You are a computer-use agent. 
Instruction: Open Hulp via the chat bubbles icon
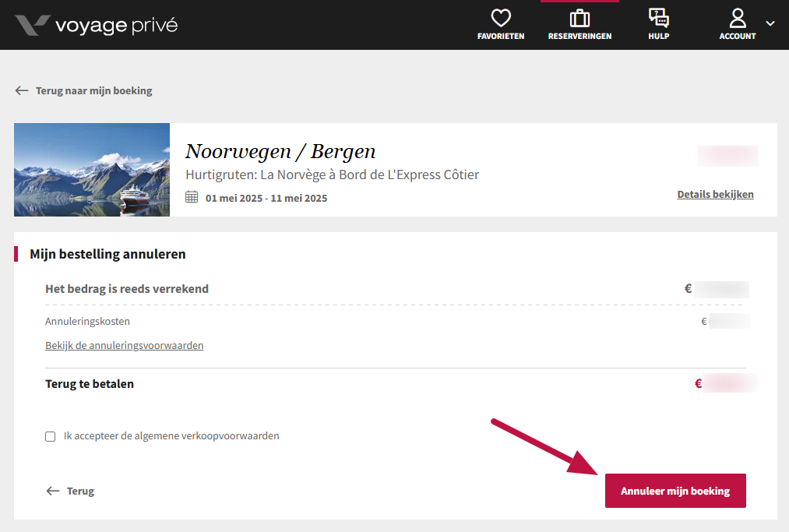(658, 18)
